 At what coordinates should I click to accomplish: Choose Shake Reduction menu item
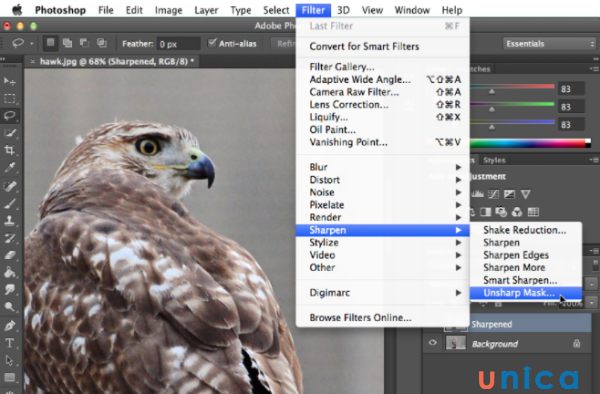pos(526,230)
